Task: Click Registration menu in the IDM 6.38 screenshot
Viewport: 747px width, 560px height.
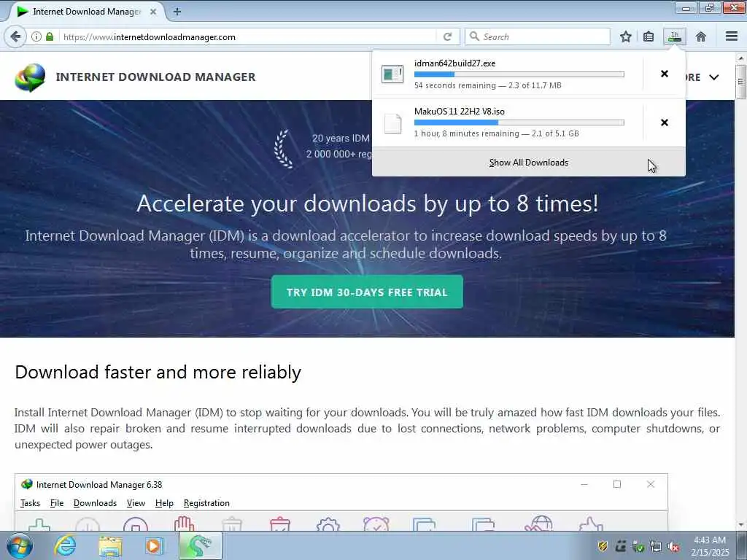Action: (x=206, y=503)
